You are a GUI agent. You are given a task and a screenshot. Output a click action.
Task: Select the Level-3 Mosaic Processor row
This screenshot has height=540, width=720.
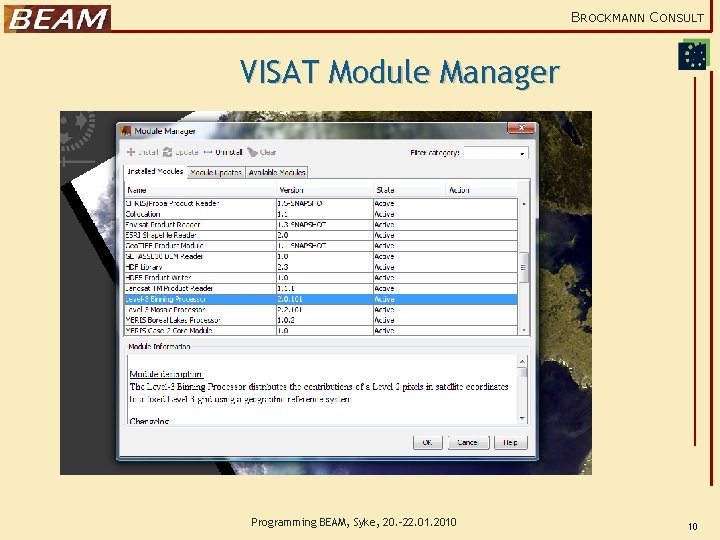321,309
